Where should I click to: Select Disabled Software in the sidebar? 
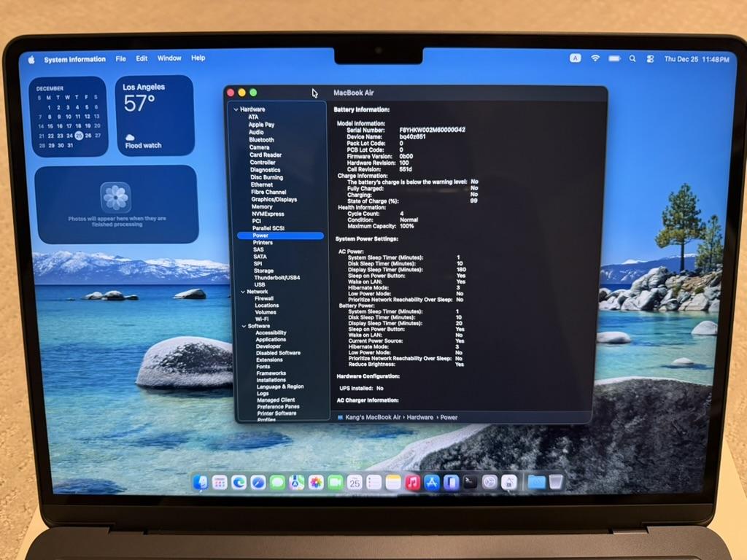(x=278, y=353)
